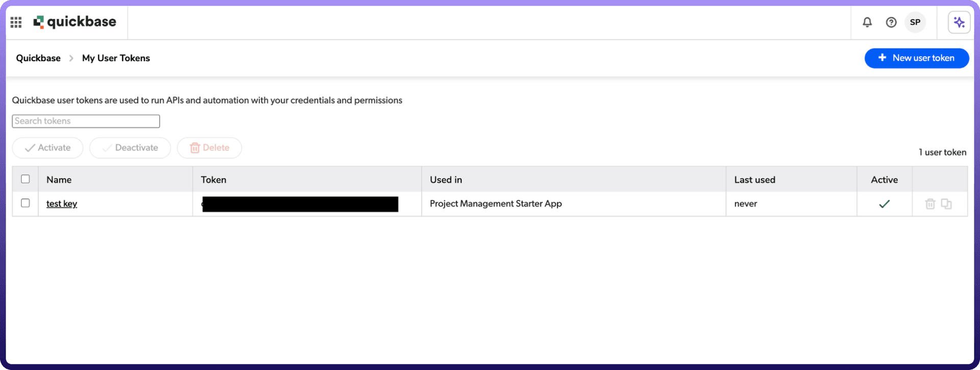Click the never value under Last used
980x370 pixels.
click(746, 204)
